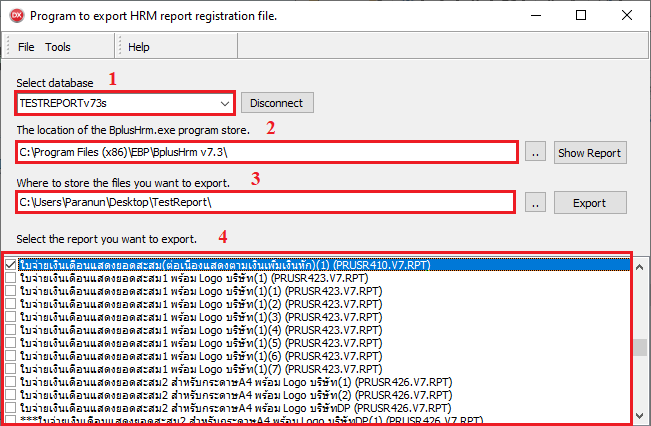
Task: Click the app icon in title bar
Action: coord(15,16)
